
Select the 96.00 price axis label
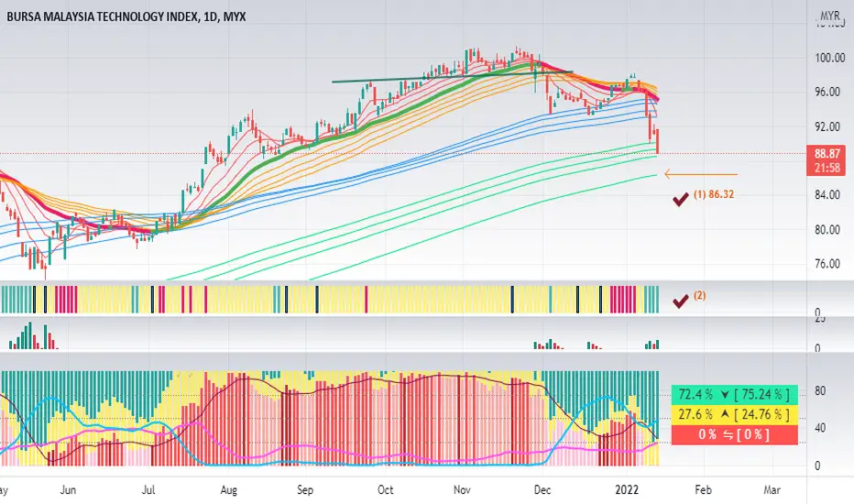827,92
